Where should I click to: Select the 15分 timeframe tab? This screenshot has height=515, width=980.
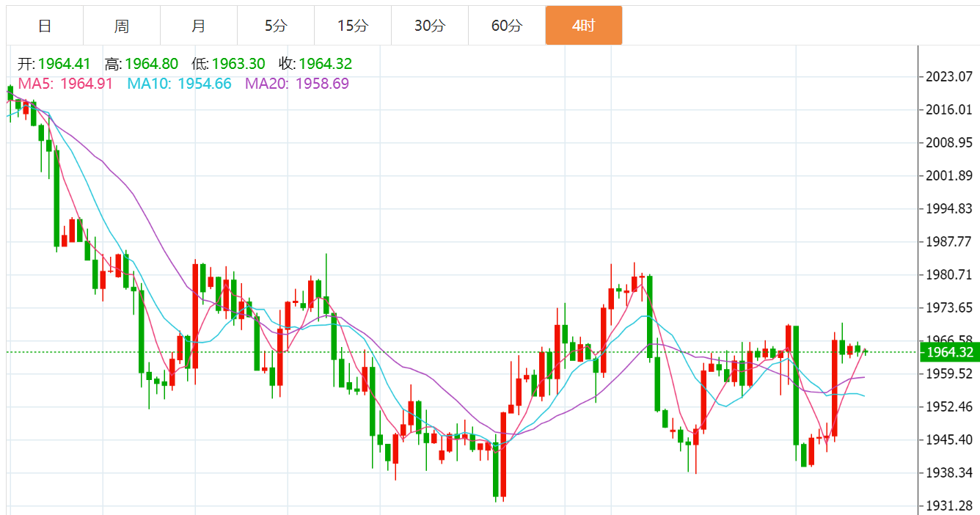[353, 26]
